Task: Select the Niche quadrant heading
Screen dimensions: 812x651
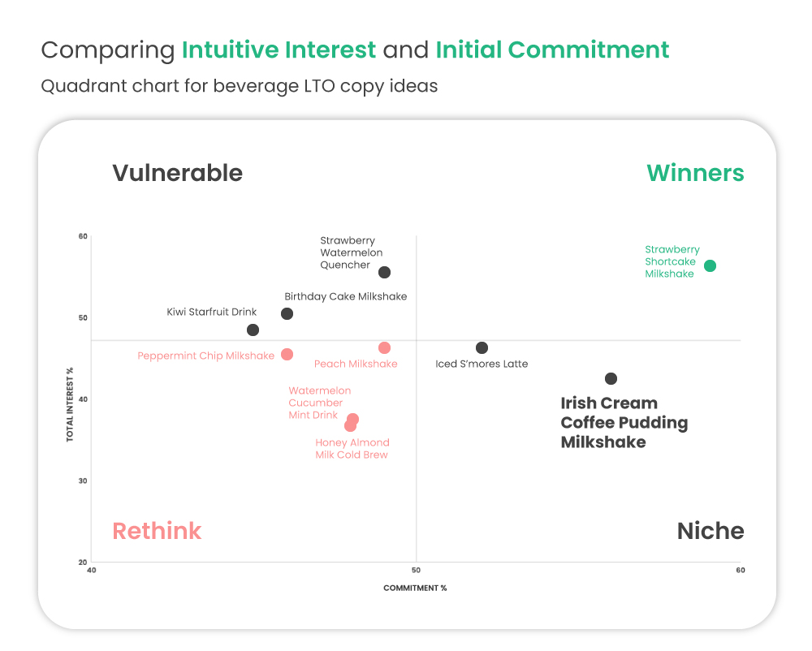Action: coord(710,531)
